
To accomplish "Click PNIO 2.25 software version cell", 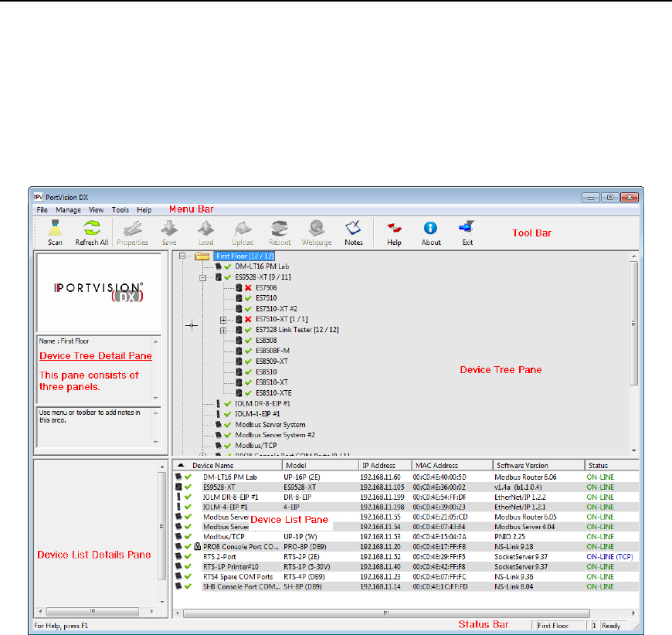I will point(510,537).
